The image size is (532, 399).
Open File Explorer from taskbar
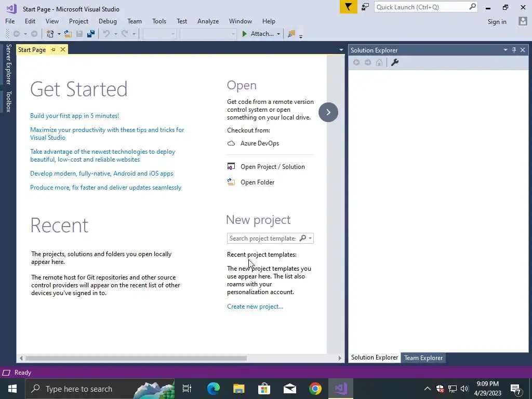tap(238, 389)
